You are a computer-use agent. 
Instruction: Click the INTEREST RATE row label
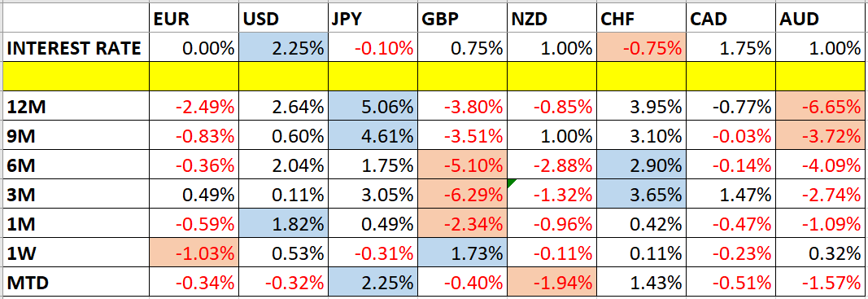[76, 48]
